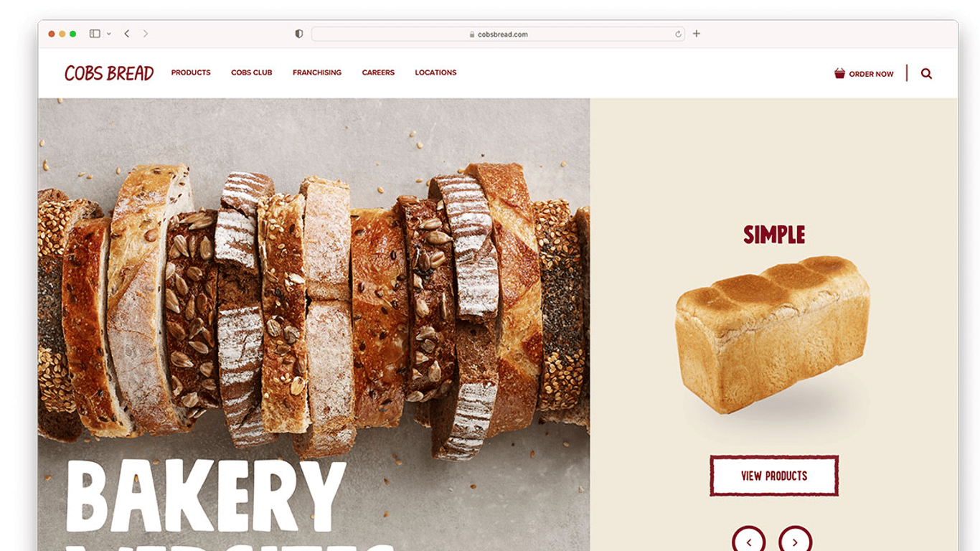Open the Products menu
This screenshot has height=551, width=980.
coord(191,72)
